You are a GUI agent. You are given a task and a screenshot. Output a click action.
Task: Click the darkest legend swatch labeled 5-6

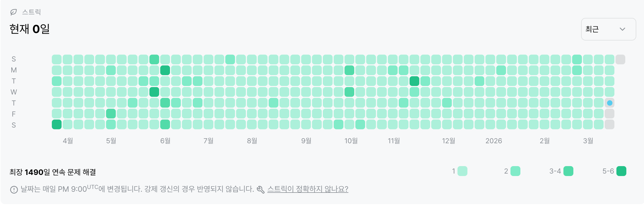621,171
